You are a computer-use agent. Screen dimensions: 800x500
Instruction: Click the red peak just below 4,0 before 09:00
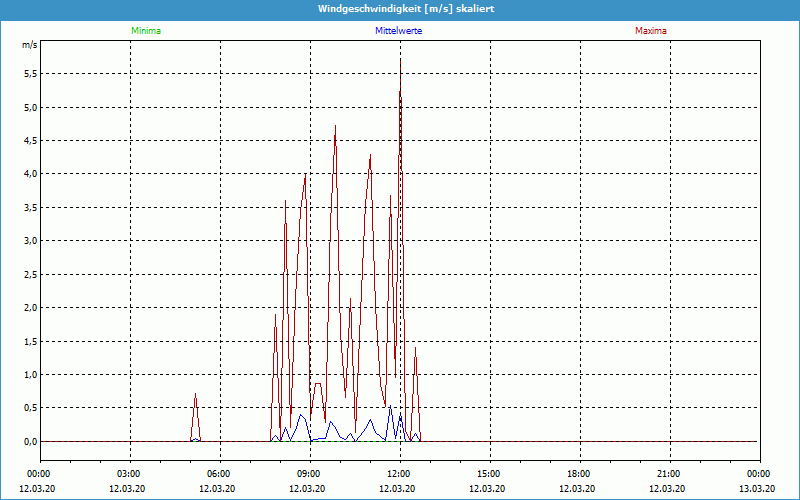point(305,176)
